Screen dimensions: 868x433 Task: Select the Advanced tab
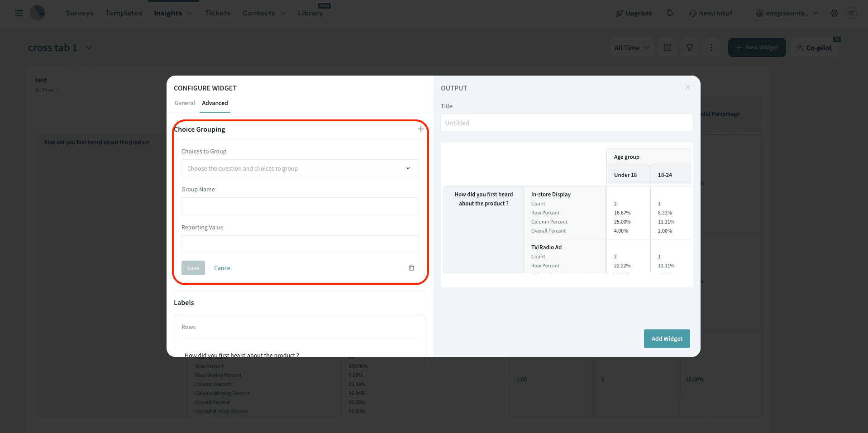coord(215,103)
